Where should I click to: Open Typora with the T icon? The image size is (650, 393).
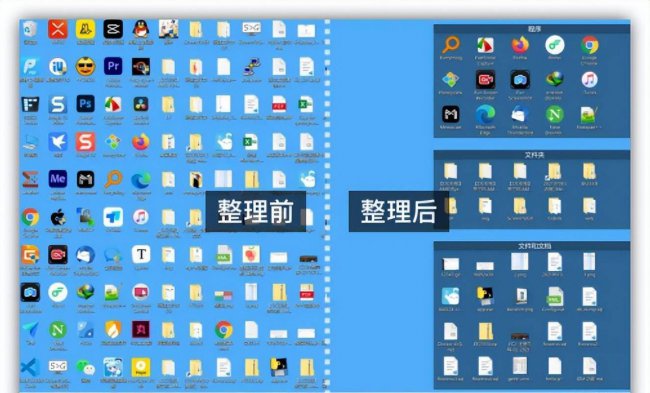point(141,255)
